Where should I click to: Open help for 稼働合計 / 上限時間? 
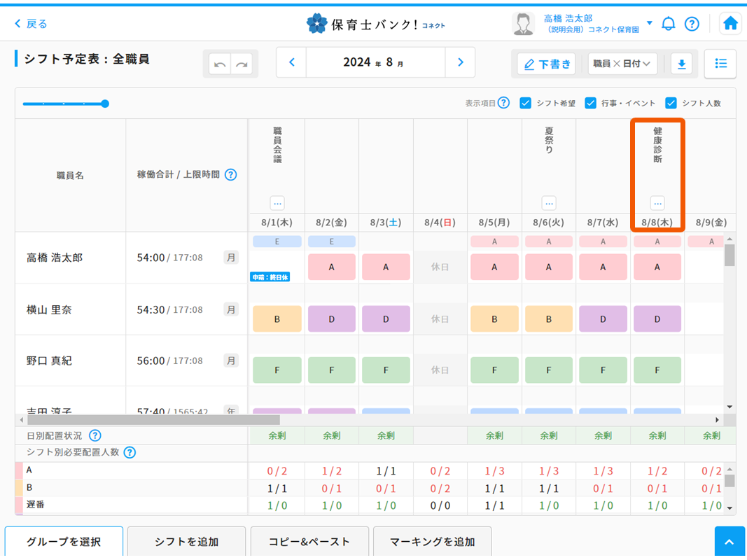231,175
